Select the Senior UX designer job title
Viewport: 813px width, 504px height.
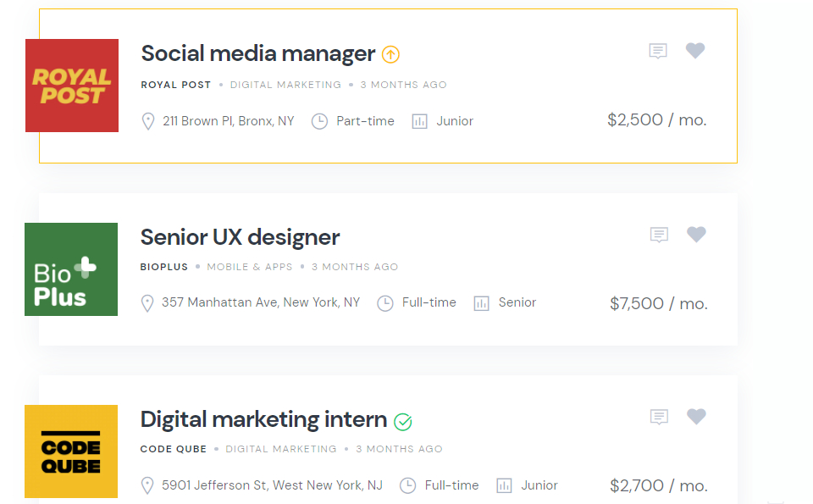coord(239,237)
